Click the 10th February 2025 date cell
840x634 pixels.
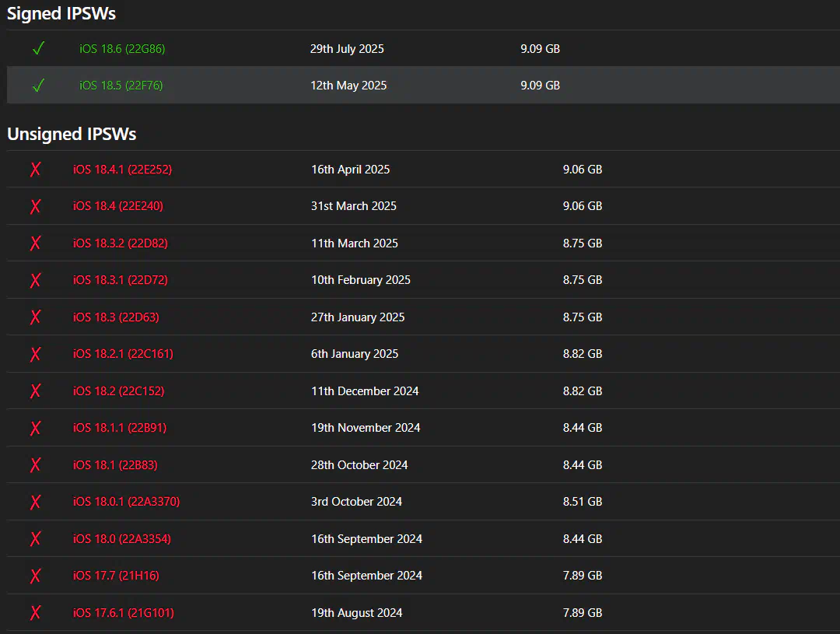[x=361, y=280]
